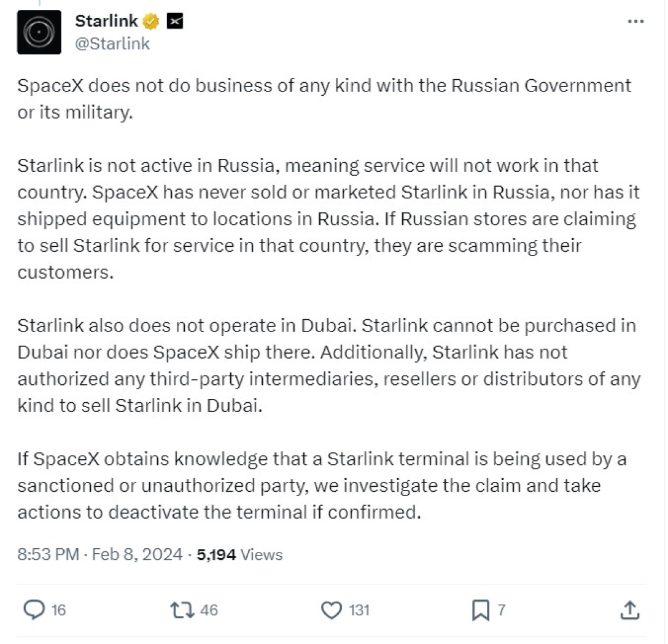The image size is (668, 644).
Task: Click the Starlink display name
Action: tap(106, 21)
